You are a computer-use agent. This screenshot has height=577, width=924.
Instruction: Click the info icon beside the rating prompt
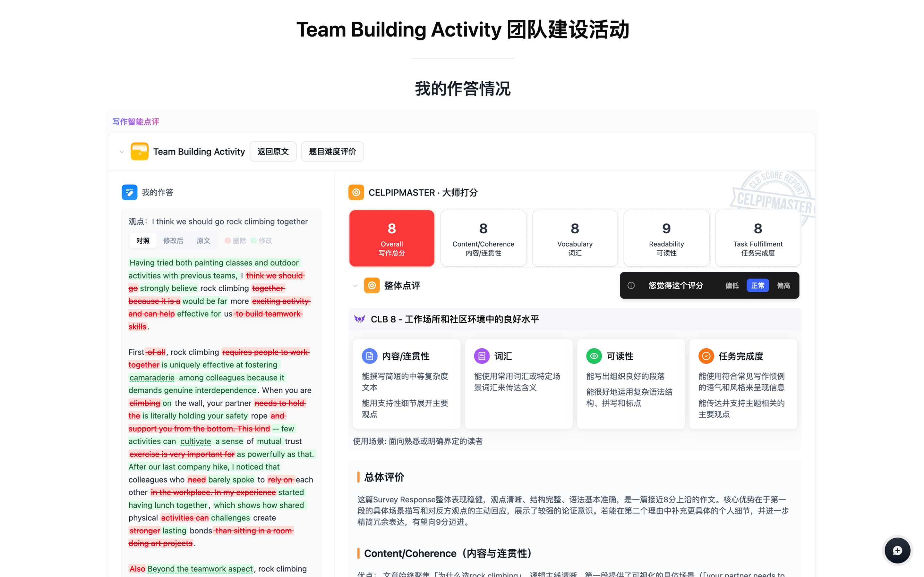631,285
